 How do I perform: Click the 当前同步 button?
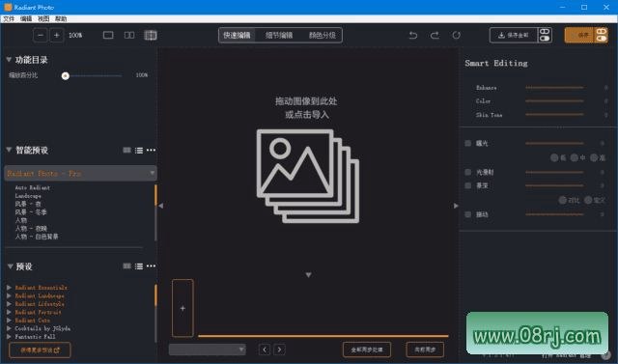tap(425, 350)
